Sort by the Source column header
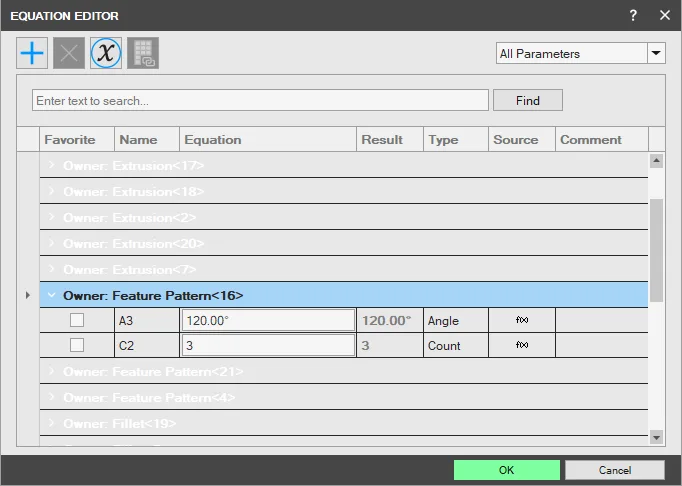The image size is (682, 486). 522,140
